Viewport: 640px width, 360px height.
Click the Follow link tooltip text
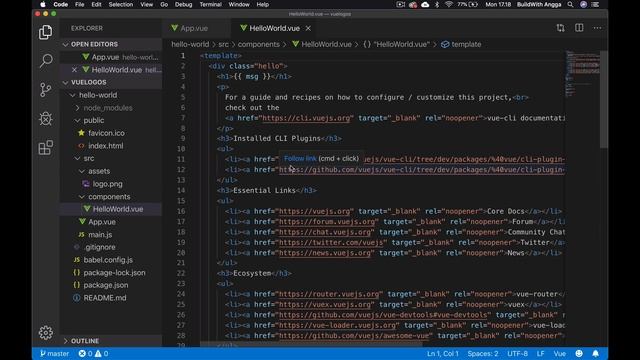coord(300,158)
